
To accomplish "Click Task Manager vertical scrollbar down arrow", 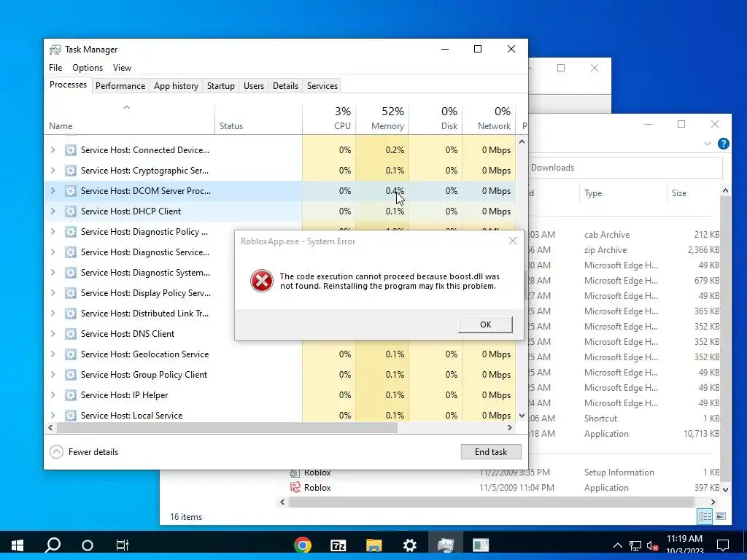I will pyautogui.click(x=522, y=415).
